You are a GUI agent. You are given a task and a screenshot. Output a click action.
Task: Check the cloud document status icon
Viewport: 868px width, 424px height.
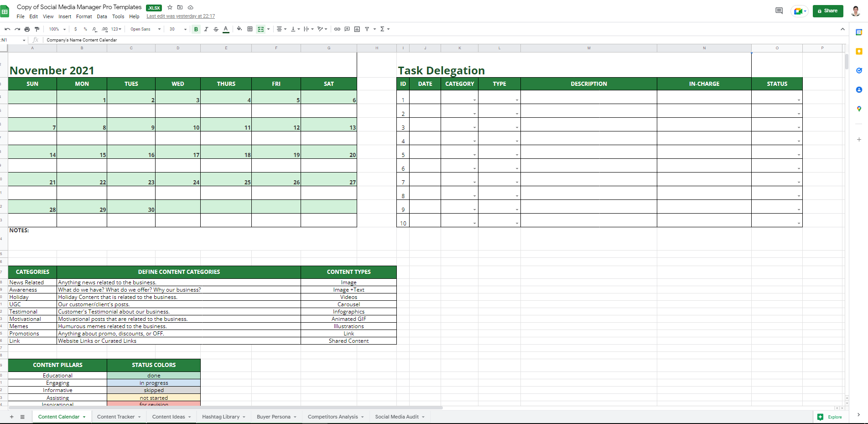[x=191, y=7]
